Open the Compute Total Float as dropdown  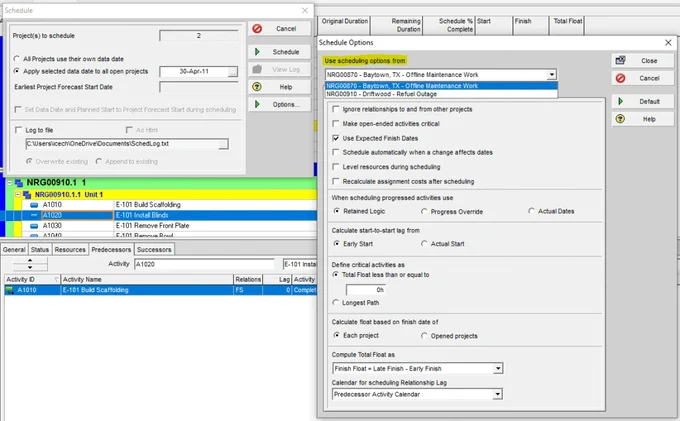[498, 369]
